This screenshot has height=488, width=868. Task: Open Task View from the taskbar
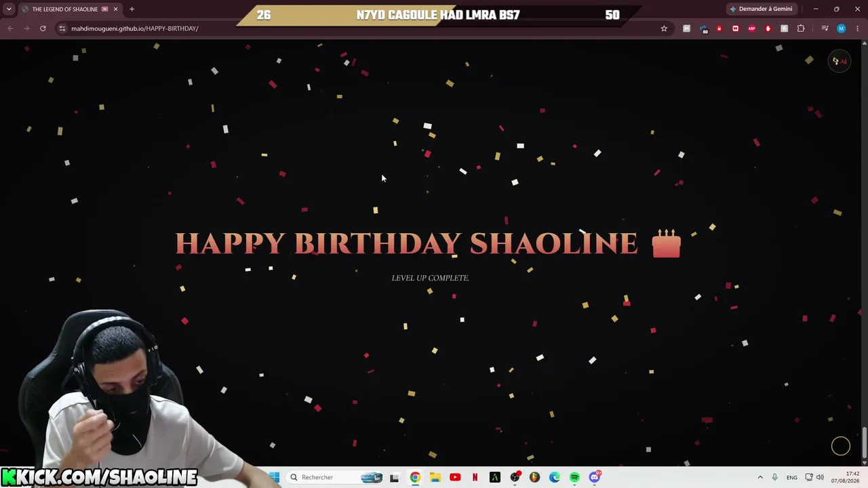(x=394, y=477)
